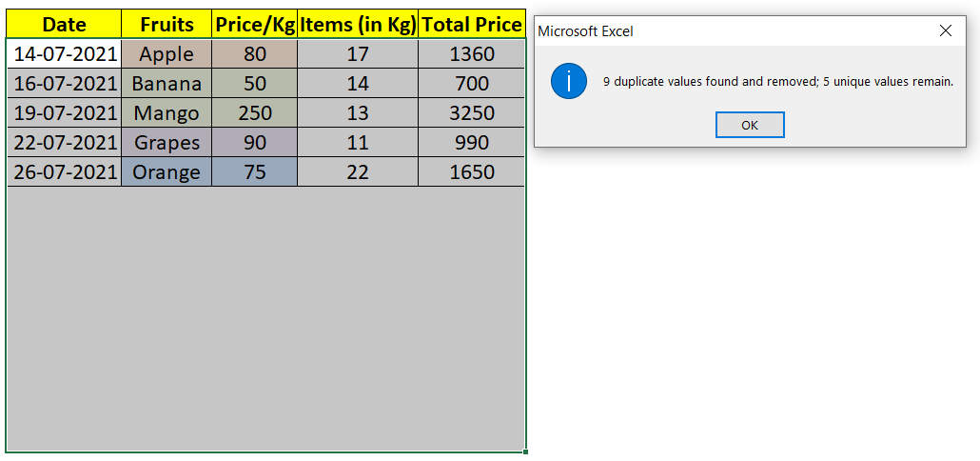Select the Grapes cell
This screenshot has height=461, width=980.
pos(167,142)
